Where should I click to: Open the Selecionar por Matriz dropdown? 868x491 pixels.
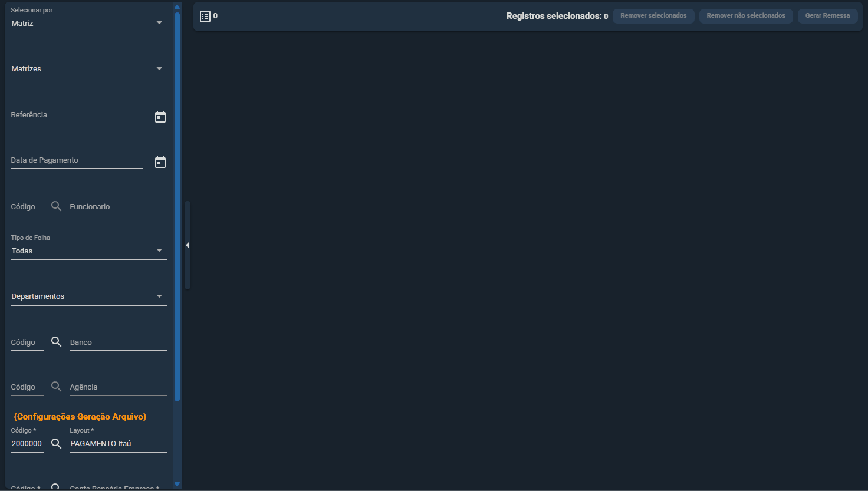tap(88, 23)
